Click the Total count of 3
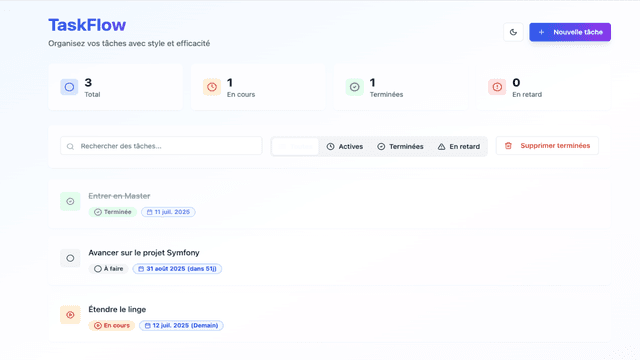This screenshot has height=360, width=640. pos(88,82)
